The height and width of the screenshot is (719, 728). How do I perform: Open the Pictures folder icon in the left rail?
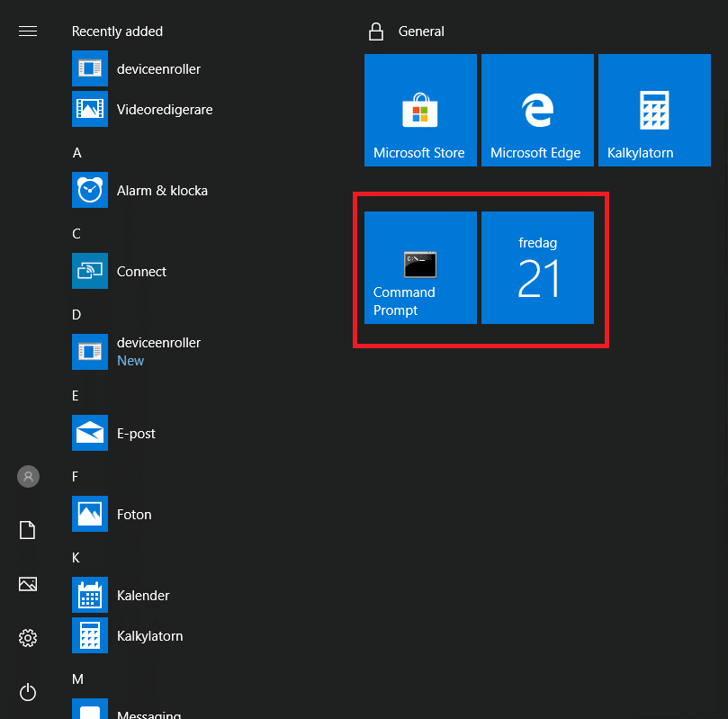click(x=28, y=584)
